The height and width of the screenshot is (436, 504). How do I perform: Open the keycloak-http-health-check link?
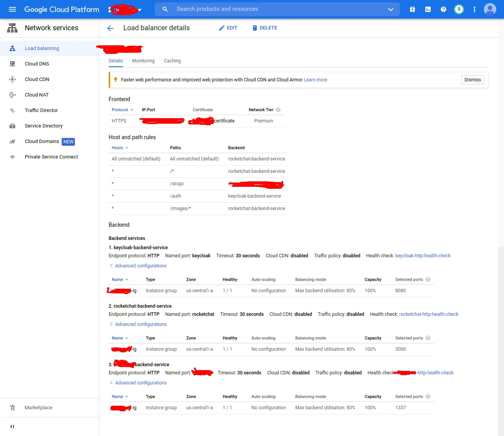click(x=423, y=256)
